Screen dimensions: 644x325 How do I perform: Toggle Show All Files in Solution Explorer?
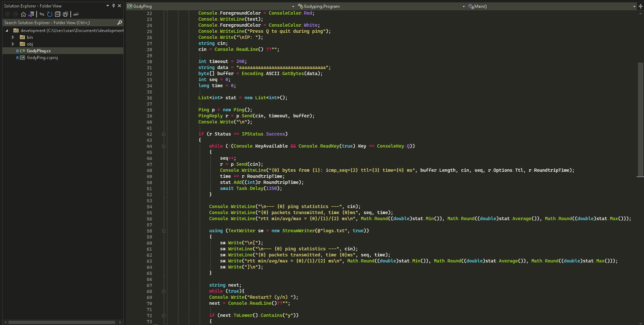tap(65, 14)
